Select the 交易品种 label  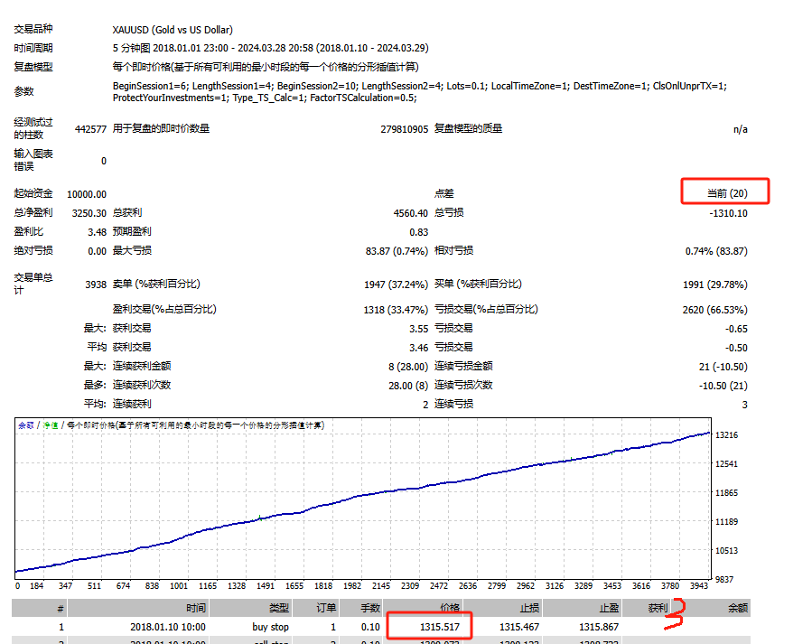pyautogui.click(x=33, y=29)
